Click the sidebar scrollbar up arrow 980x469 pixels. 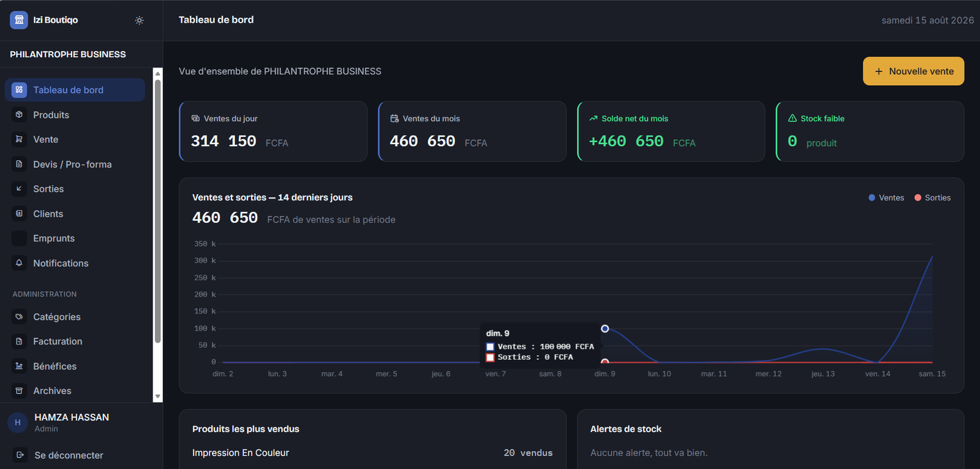click(x=157, y=73)
